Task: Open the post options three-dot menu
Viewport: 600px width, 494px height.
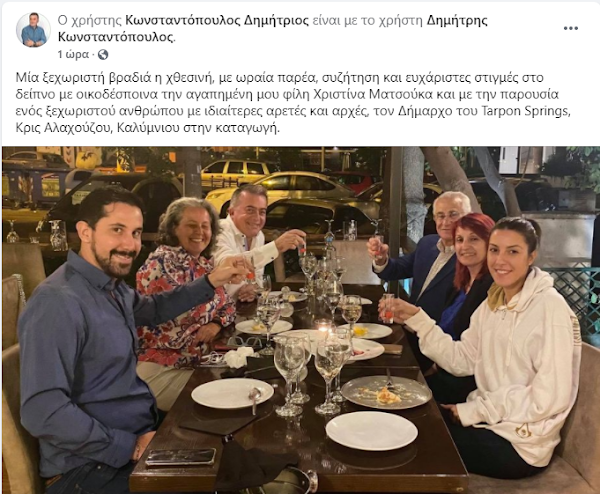Action: coord(571,28)
